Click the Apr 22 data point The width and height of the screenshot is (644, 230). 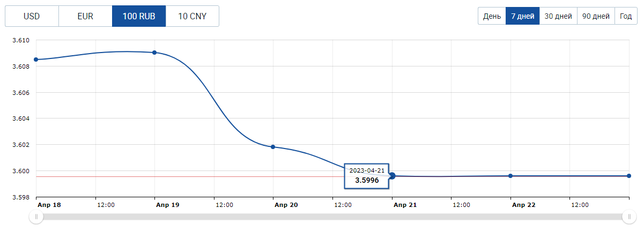pos(510,176)
